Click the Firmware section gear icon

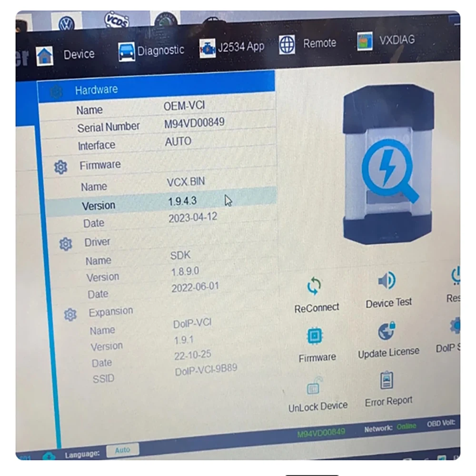(x=61, y=167)
